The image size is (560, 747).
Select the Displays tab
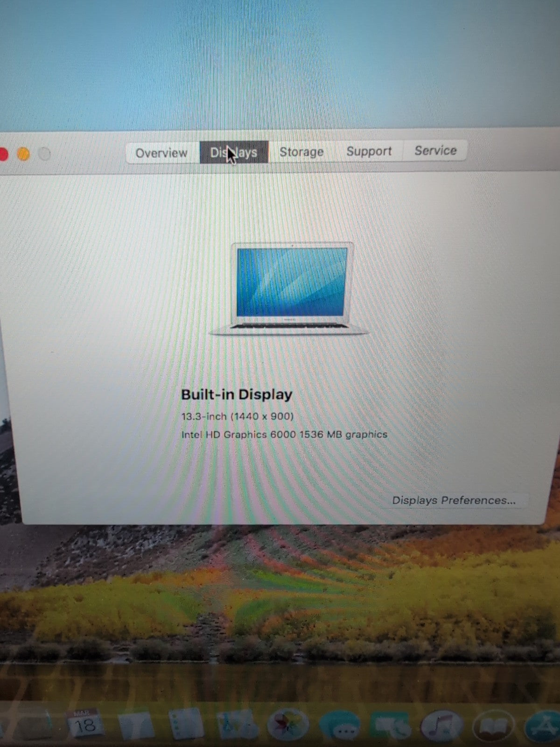[x=234, y=152]
